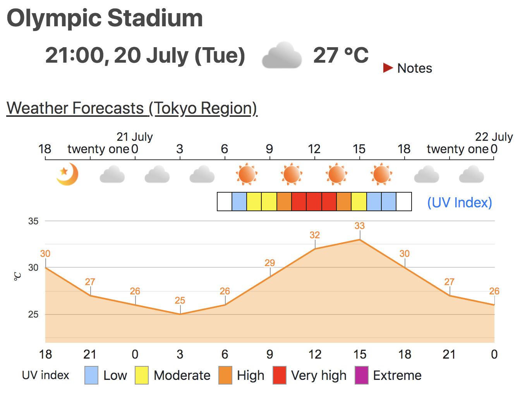Click the Olympic Stadium heading
Image resolution: width=532 pixels, height=400 pixels.
(x=105, y=18)
